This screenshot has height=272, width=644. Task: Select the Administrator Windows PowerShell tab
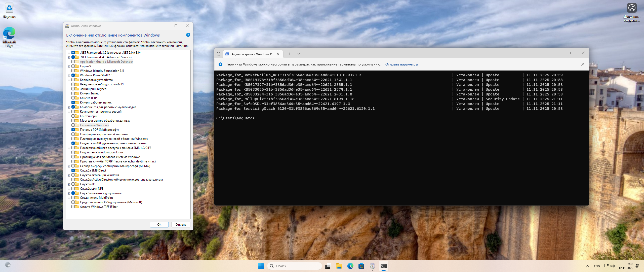(252, 54)
